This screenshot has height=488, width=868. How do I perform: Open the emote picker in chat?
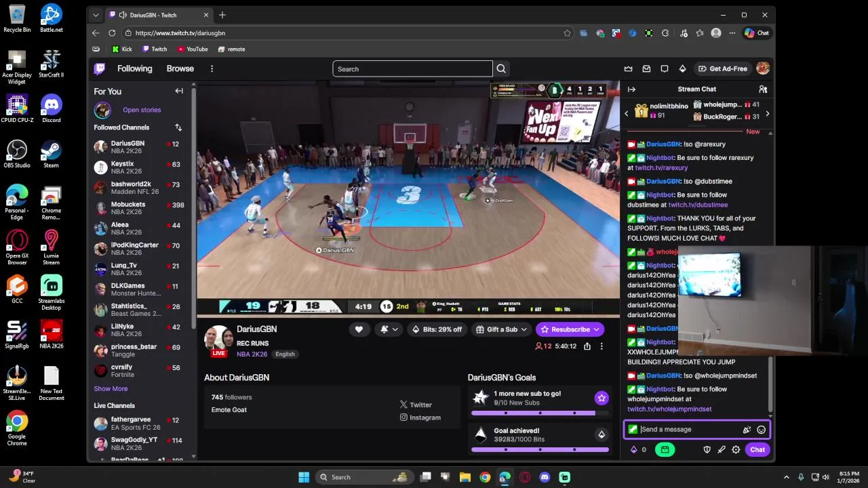[x=761, y=430]
